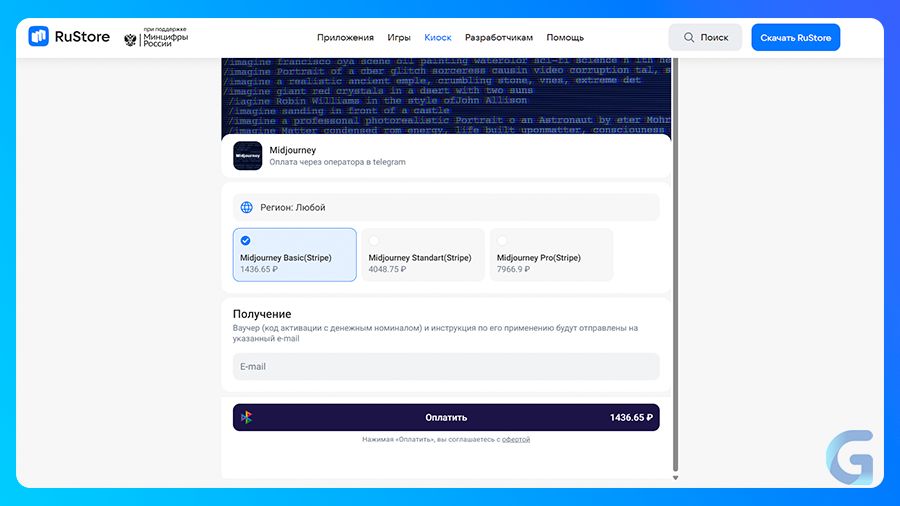Click the Оплата через оператора в telegram text

tap(338, 162)
